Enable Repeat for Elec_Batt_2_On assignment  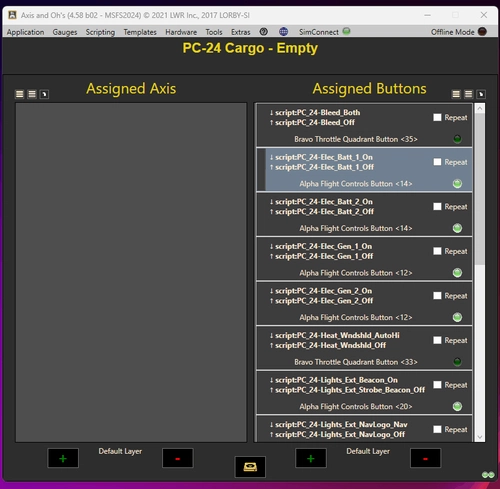click(x=437, y=207)
